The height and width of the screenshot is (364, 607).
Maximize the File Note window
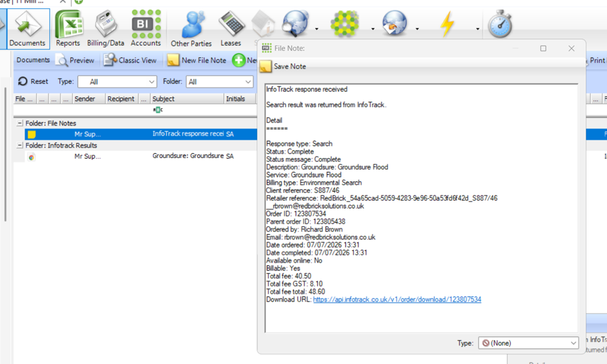[543, 48]
